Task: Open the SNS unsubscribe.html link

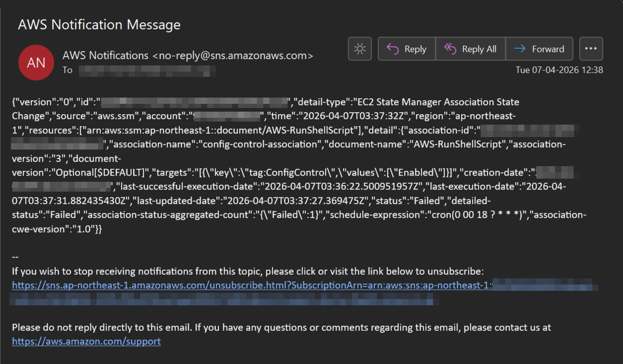Action: (x=251, y=286)
